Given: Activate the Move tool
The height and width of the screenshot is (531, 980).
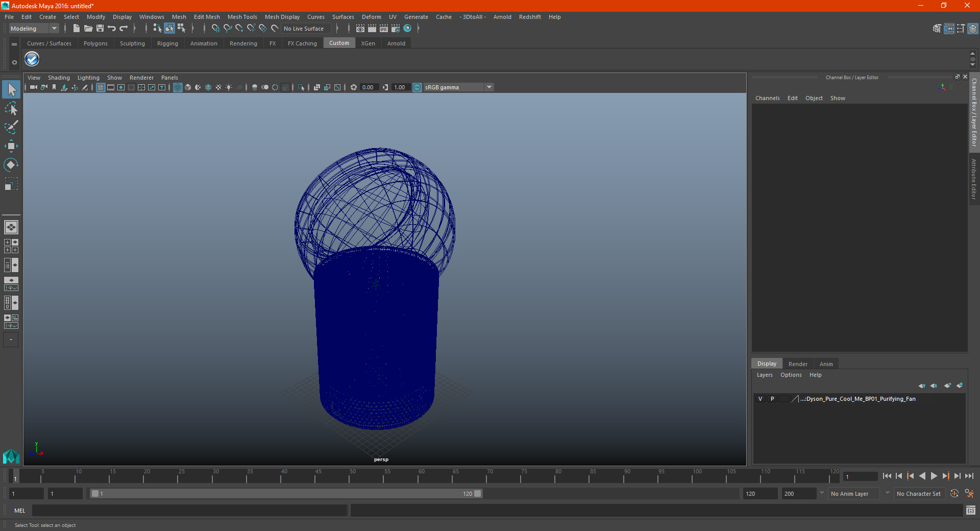Looking at the screenshot, I should tap(11, 146).
